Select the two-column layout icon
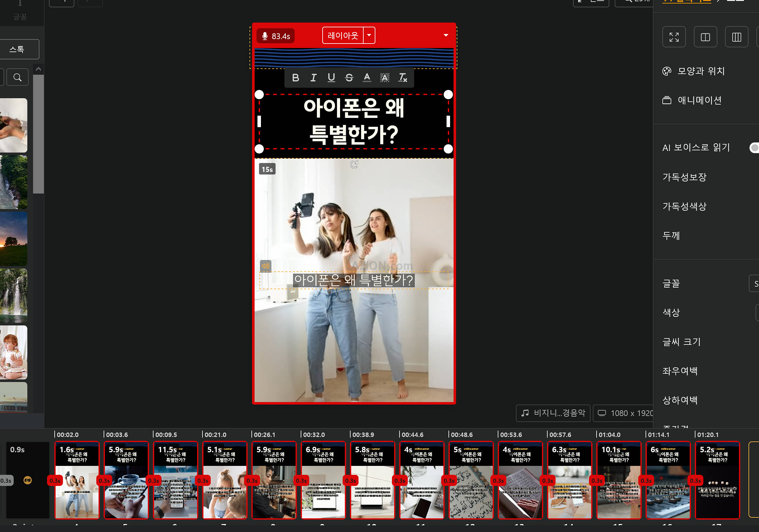 pyautogui.click(x=705, y=37)
